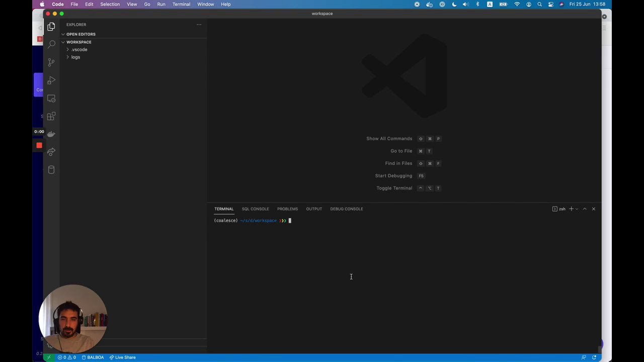
Task: Start Live Share from the status bar
Action: point(123,357)
